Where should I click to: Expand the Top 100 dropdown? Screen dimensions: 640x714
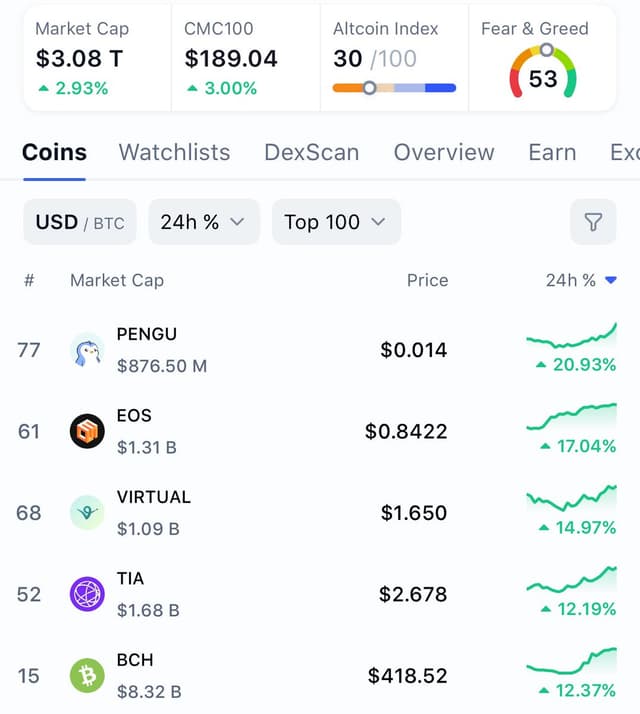pyautogui.click(x=336, y=222)
